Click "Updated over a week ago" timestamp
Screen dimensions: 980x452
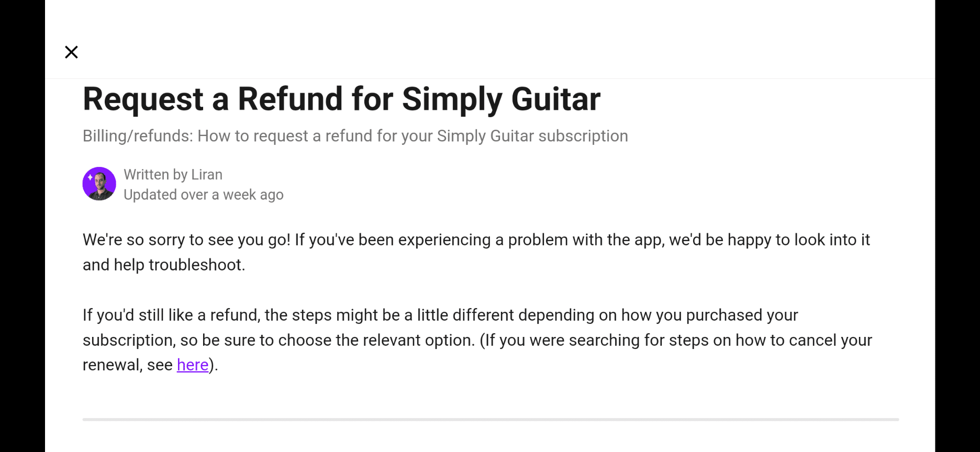203,194
